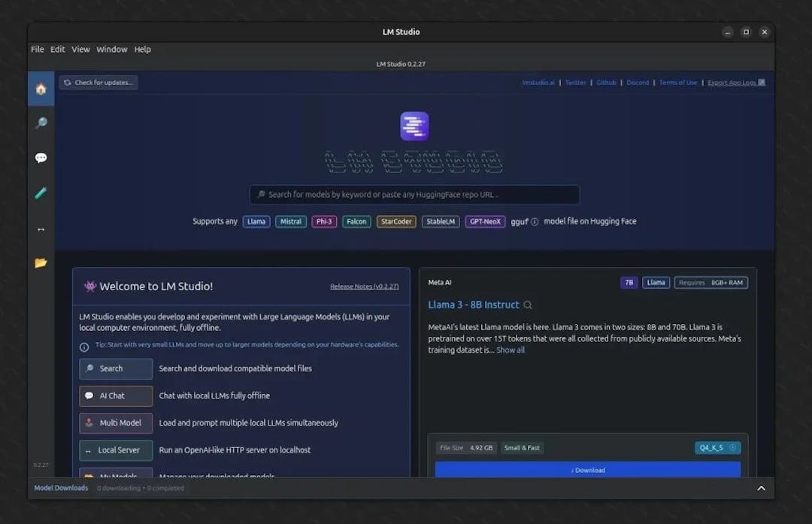The width and height of the screenshot is (812, 524).
Task: Select the Mistral model tag
Action: tap(291, 222)
